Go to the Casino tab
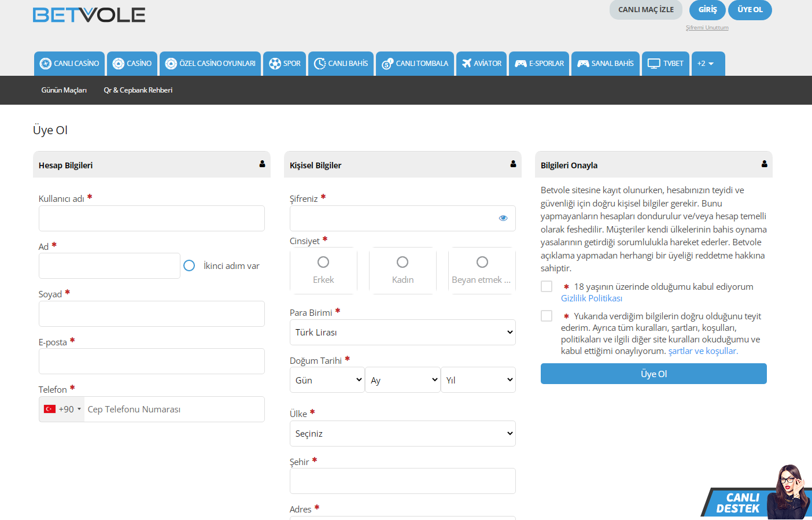The width and height of the screenshot is (812, 520). pyautogui.click(x=132, y=64)
